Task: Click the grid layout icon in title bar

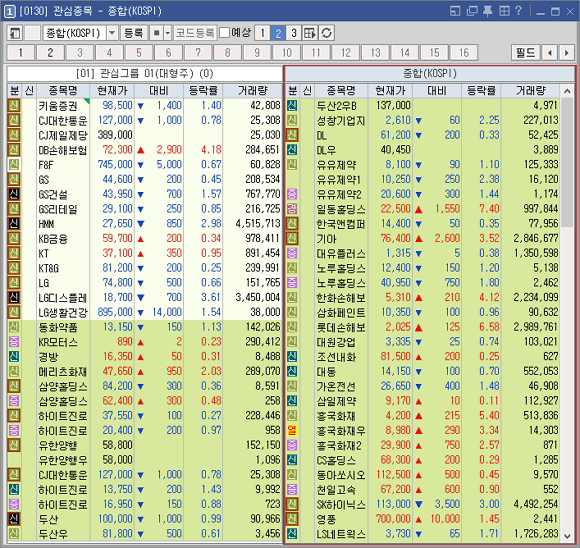Action: 504,11
